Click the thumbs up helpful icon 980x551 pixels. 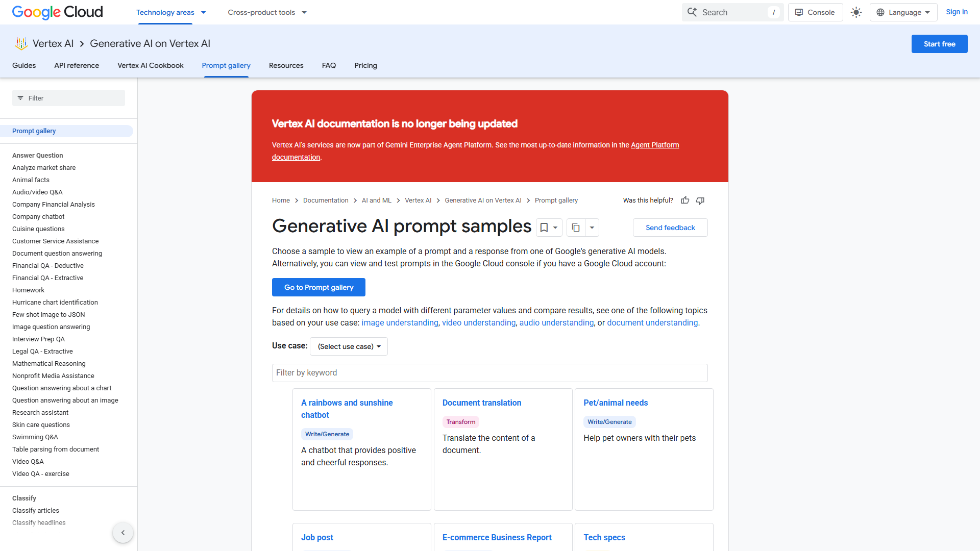685,201
